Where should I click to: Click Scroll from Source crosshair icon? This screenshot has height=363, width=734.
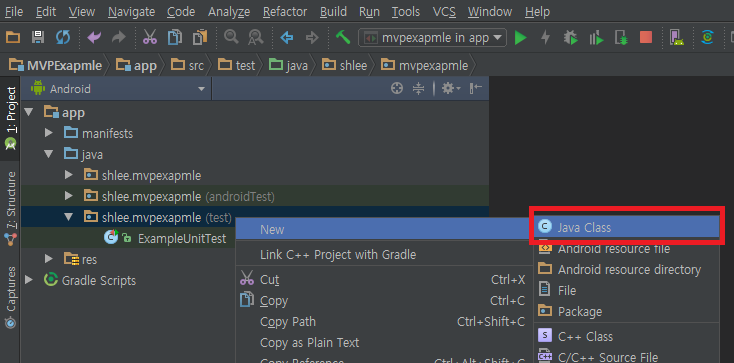(397, 89)
